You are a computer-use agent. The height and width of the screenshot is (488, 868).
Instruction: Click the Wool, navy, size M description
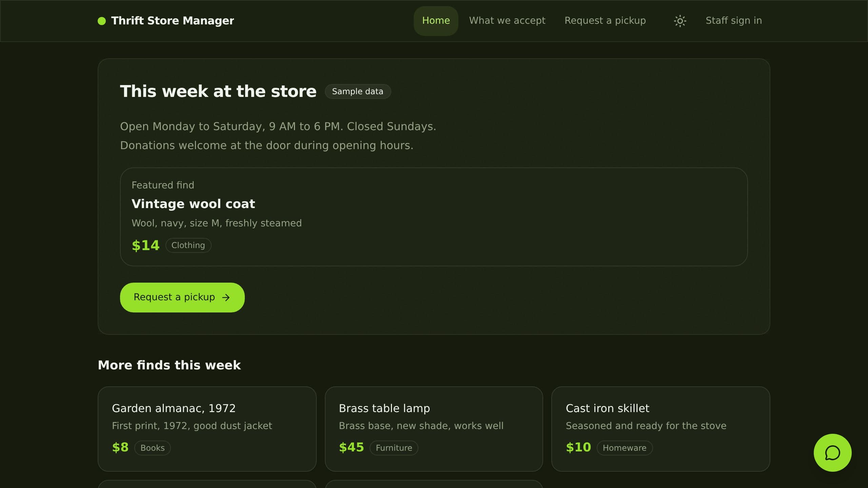click(x=217, y=223)
